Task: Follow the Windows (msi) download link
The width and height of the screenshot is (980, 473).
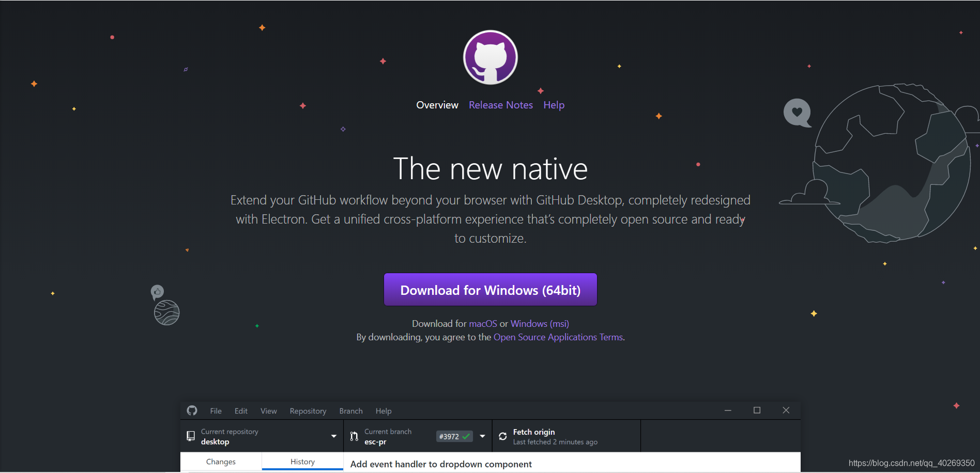Action: coord(540,324)
